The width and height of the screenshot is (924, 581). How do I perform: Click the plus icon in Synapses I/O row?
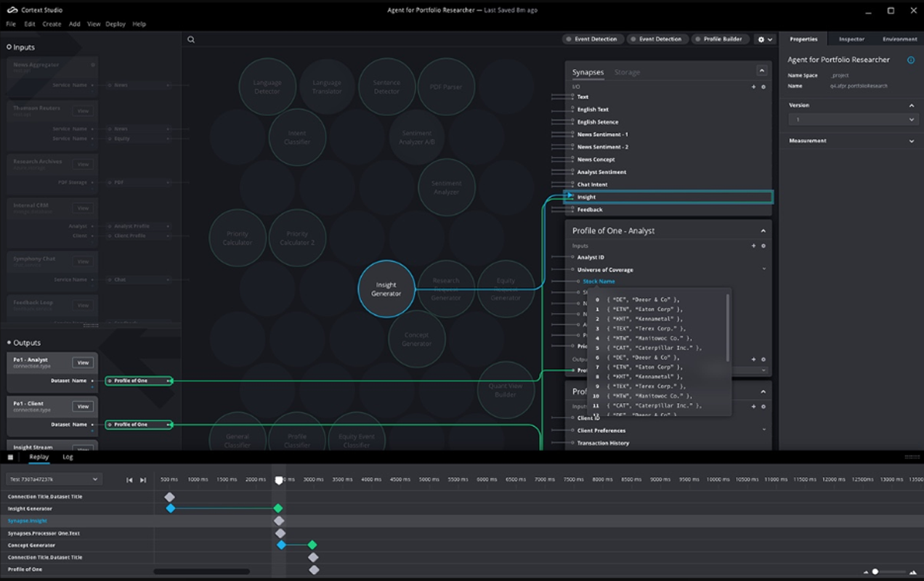point(753,87)
